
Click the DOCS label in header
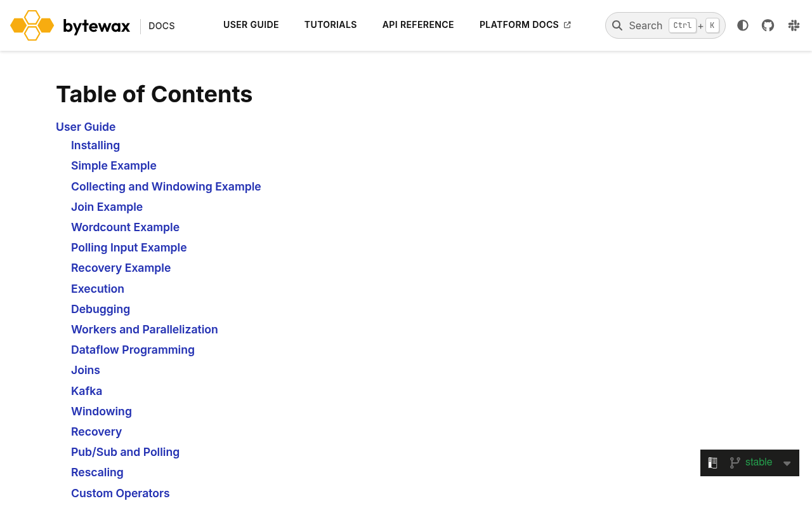(162, 26)
